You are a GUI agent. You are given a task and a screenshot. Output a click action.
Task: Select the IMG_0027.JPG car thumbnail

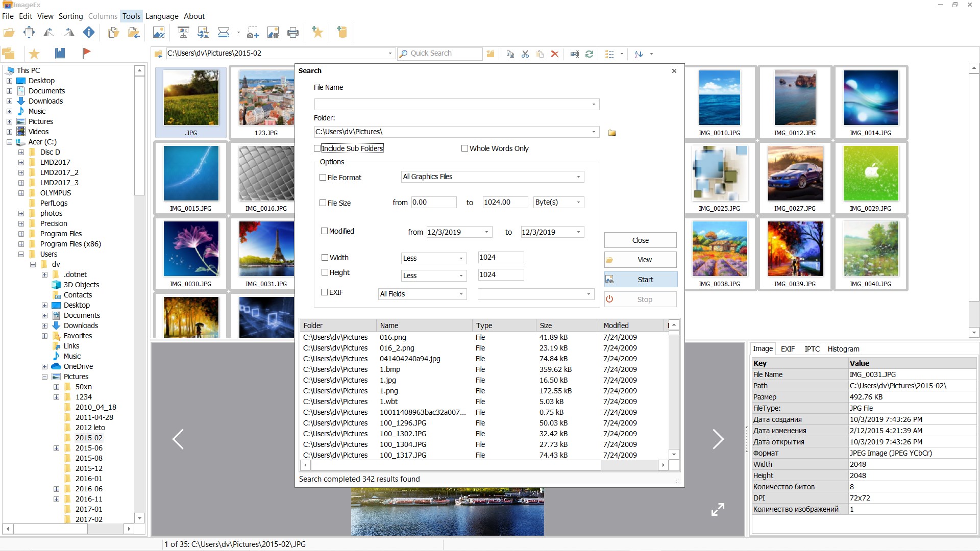tap(795, 178)
